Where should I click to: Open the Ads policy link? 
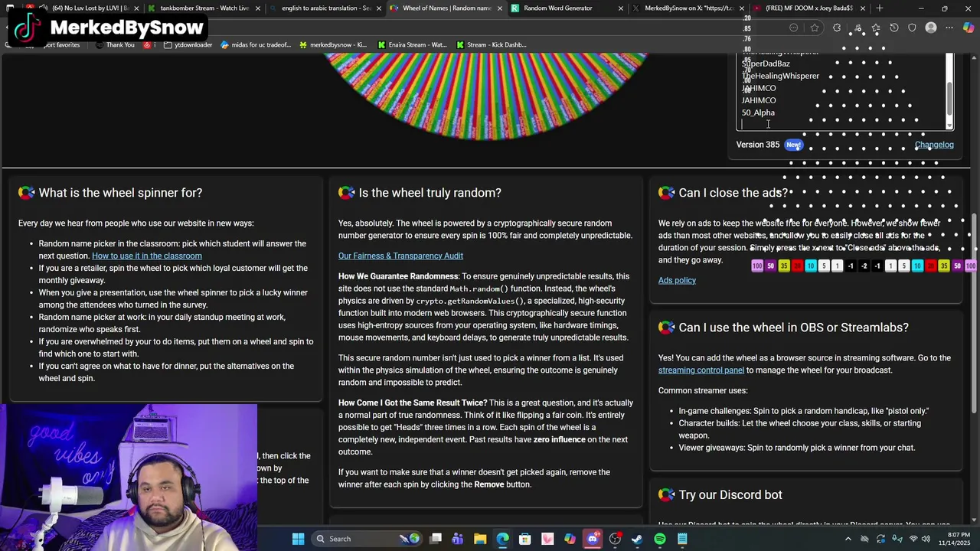(x=677, y=280)
